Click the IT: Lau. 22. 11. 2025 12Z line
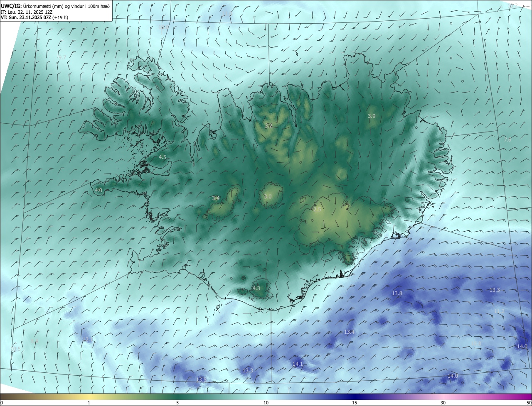Viewport: 532px width, 406px height. point(27,12)
